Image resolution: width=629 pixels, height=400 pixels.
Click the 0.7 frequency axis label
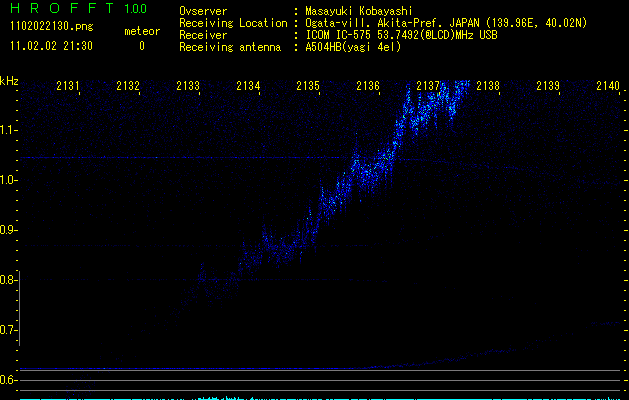[8, 330]
